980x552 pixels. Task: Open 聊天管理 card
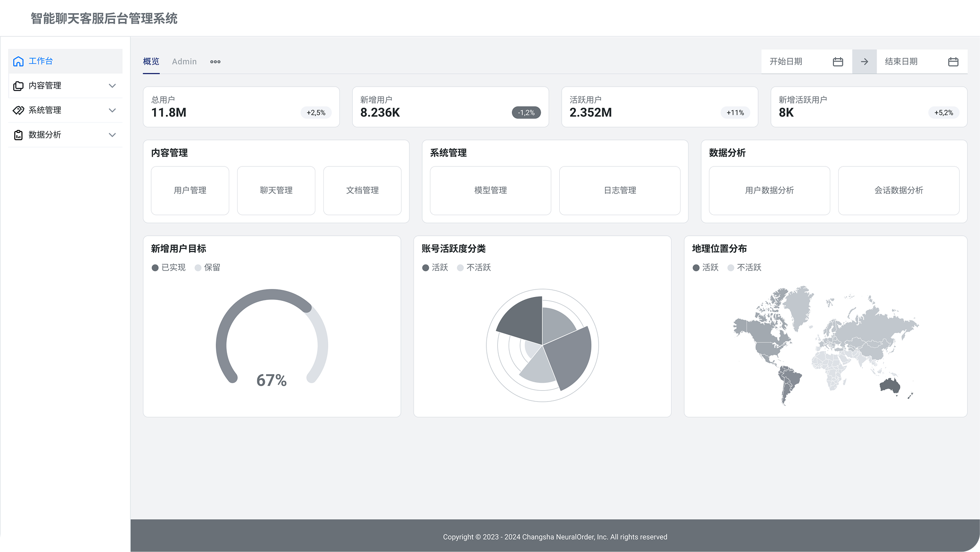coord(276,191)
